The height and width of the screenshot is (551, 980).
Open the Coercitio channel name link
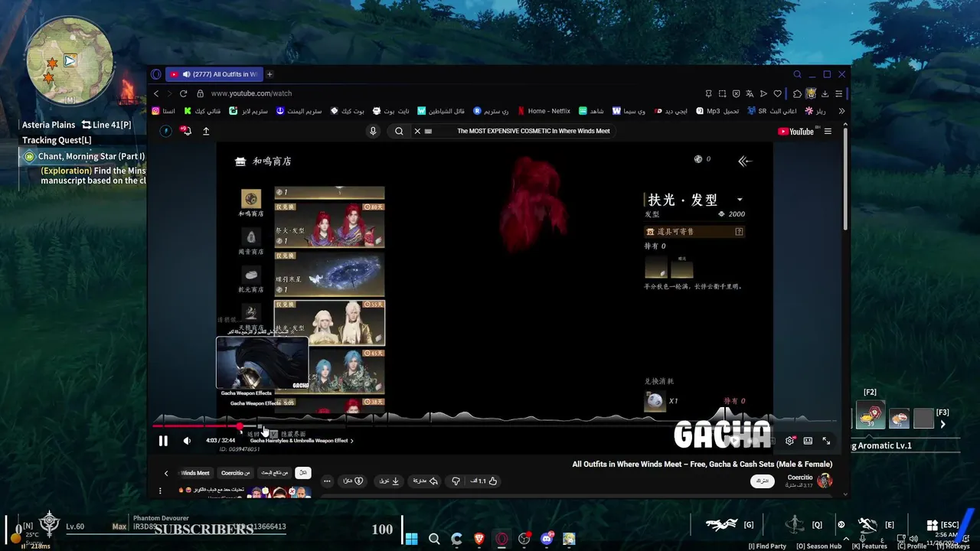pyautogui.click(x=800, y=477)
